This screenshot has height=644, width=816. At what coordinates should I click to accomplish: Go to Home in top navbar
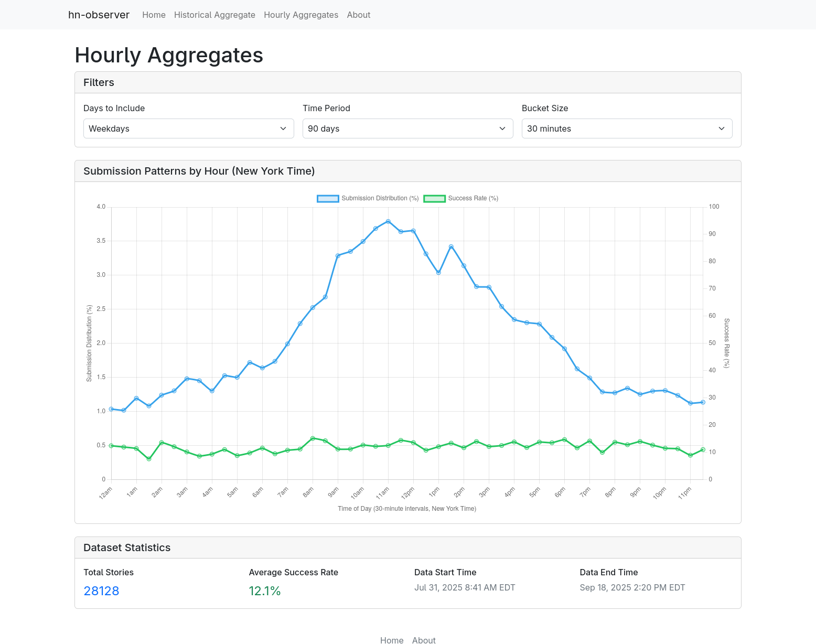click(154, 15)
